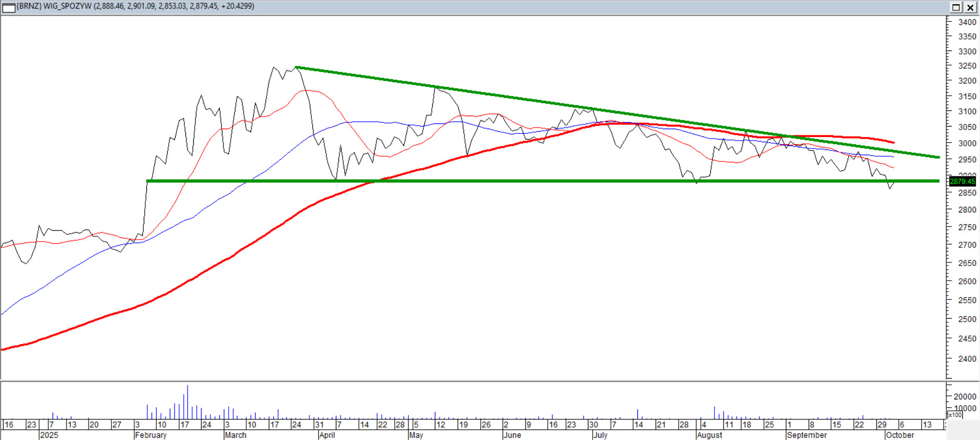Click the March label on time axis
The width and height of the screenshot is (980, 440).
[x=235, y=435]
